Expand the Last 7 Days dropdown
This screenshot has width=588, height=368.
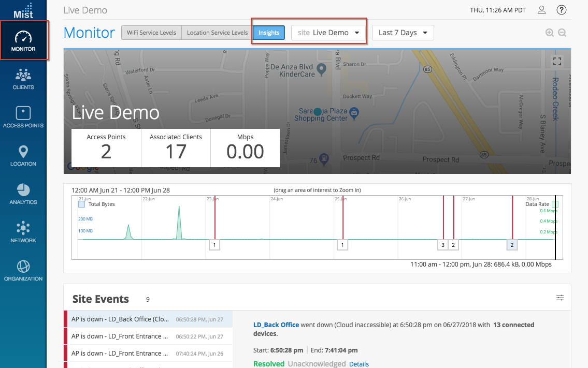(x=403, y=33)
